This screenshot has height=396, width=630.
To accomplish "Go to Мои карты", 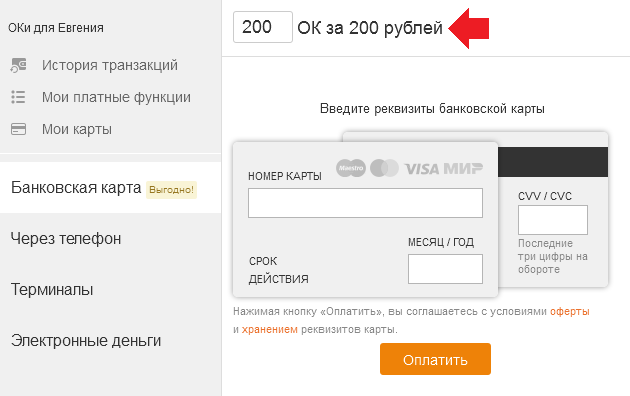I will (x=77, y=129).
